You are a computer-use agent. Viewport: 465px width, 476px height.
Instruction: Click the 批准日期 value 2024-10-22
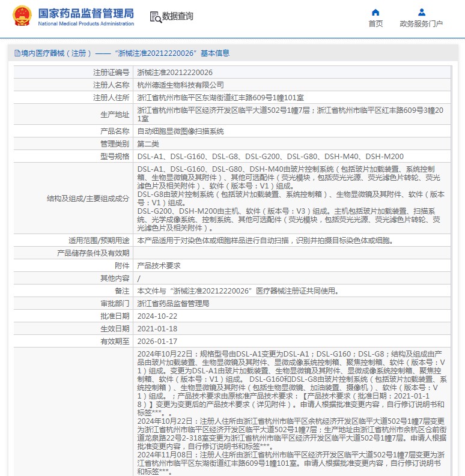(157, 316)
